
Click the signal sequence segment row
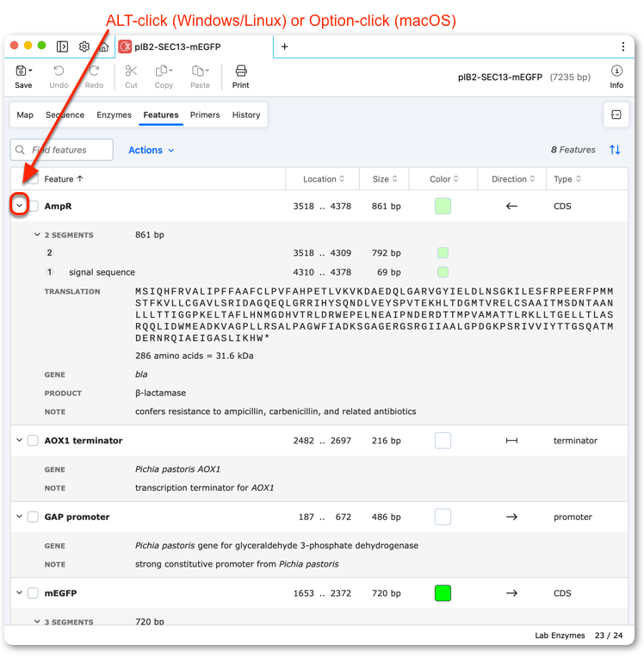coord(319,272)
